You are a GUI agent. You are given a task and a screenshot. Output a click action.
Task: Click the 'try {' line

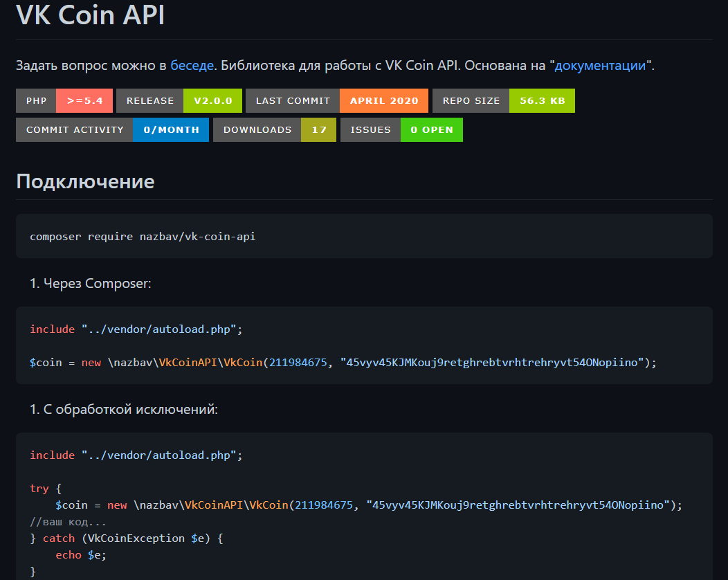tap(46, 489)
